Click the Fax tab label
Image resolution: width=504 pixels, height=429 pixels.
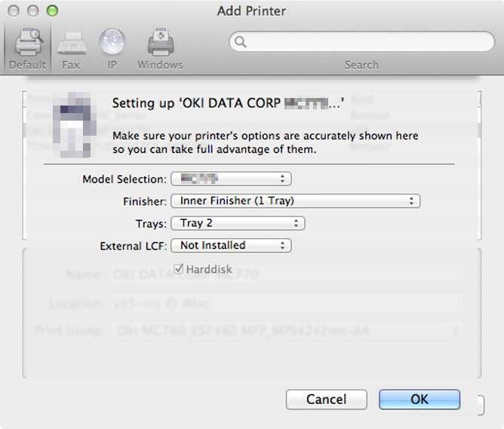[x=71, y=65]
